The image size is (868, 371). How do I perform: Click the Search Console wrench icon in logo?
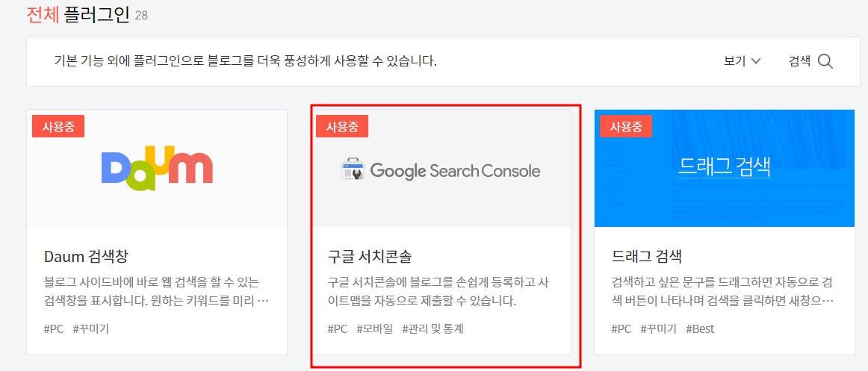tap(353, 171)
